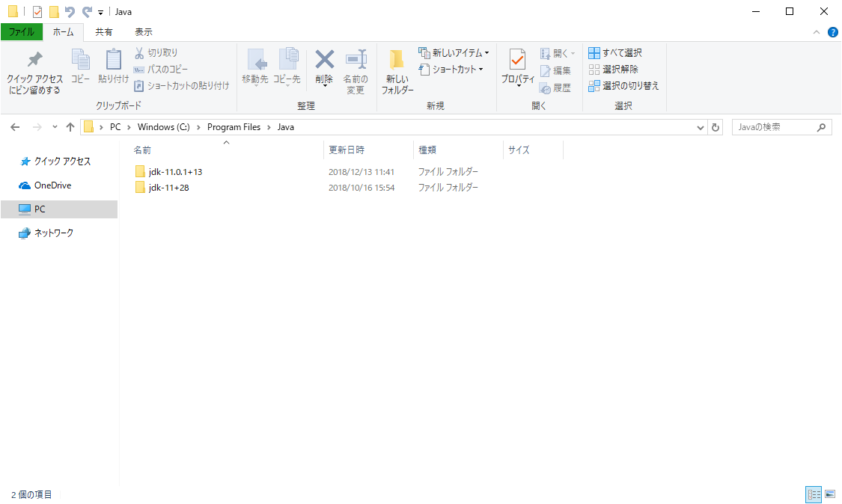Select PC in navigation pane

tap(59, 209)
